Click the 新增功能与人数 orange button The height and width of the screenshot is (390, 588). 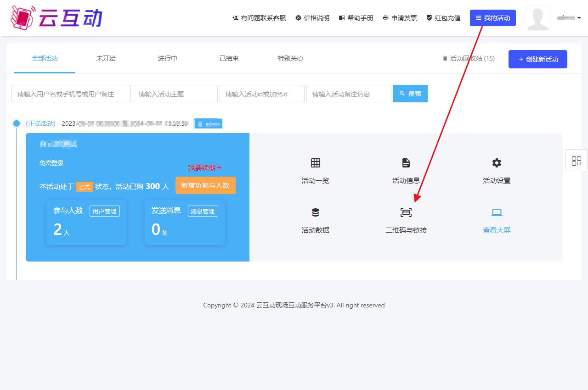point(205,185)
